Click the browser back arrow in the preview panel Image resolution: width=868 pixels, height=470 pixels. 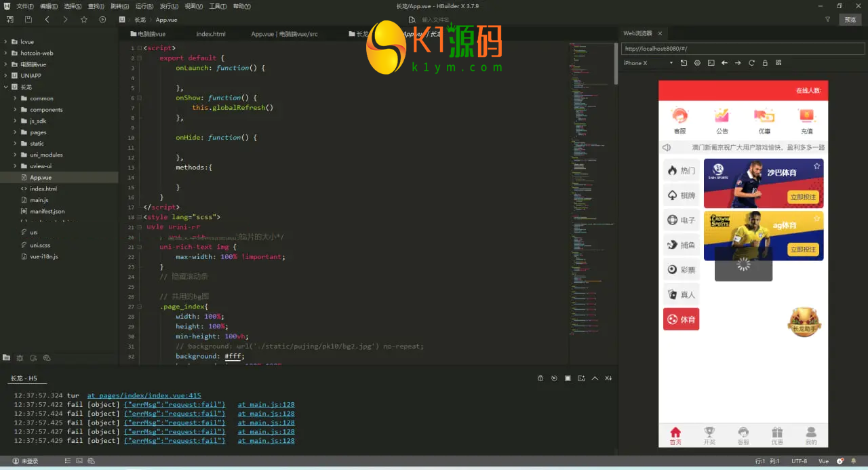724,63
